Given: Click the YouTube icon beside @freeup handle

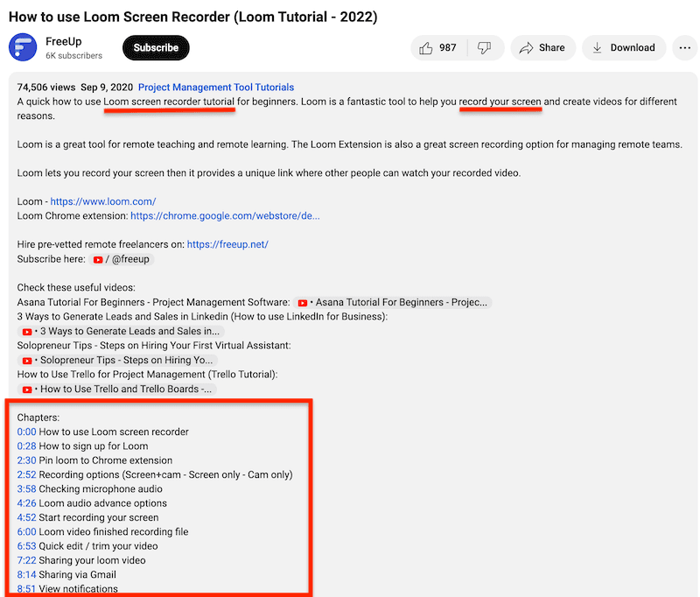Looking at the screenshot, I should [x=99, y=259].
